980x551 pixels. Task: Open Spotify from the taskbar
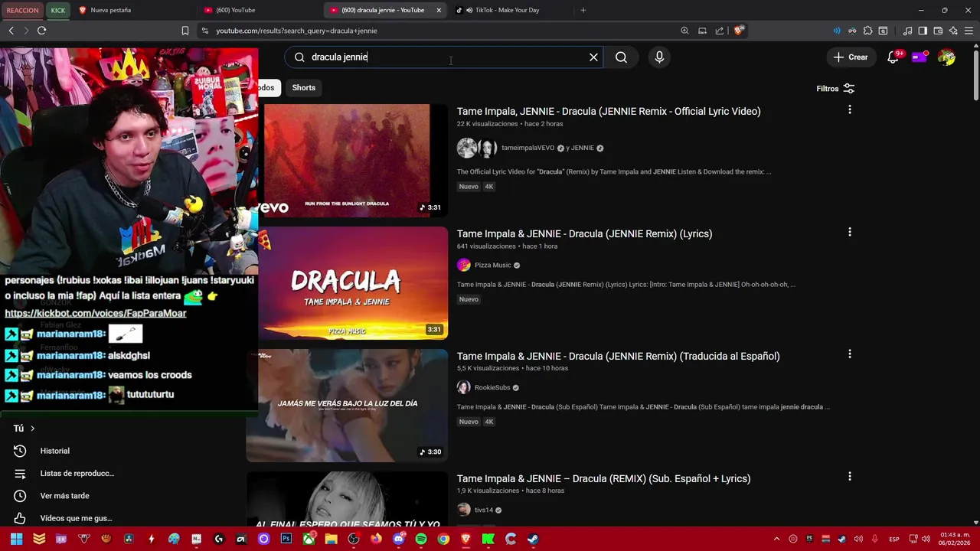pos(421,539)
